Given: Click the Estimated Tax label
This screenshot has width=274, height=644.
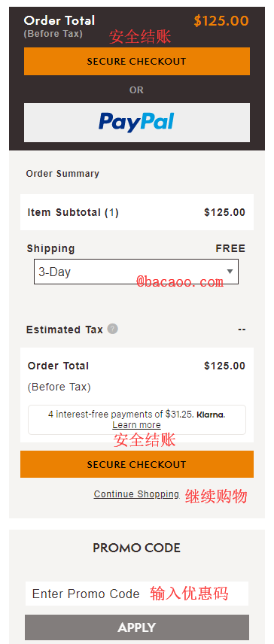Looking at the screenshot, I should (65, 330).
